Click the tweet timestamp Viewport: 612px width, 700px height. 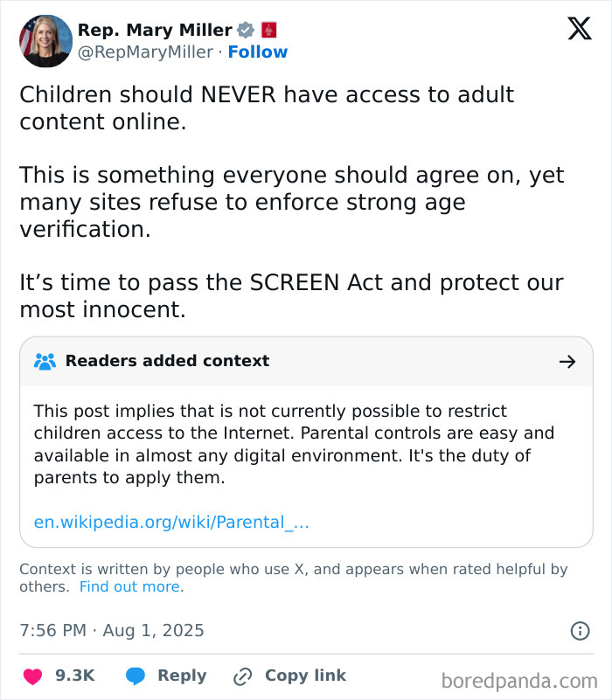coord(111,631)
